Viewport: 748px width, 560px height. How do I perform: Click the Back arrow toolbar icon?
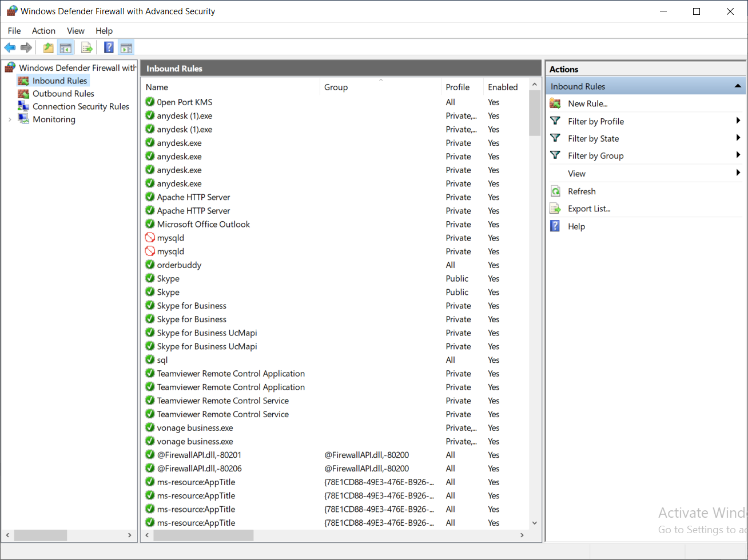10,48
